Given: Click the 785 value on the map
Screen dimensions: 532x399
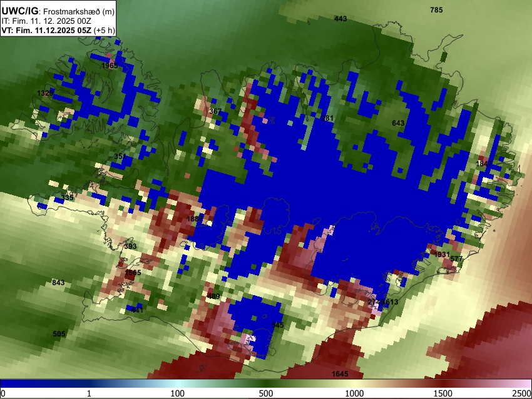Looking at the screenshot, I should click(436, 10).
